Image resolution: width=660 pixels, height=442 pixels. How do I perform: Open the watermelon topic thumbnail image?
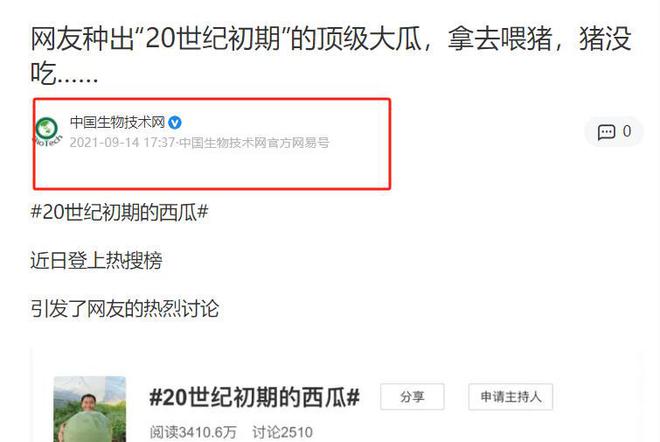click(90, 409)
